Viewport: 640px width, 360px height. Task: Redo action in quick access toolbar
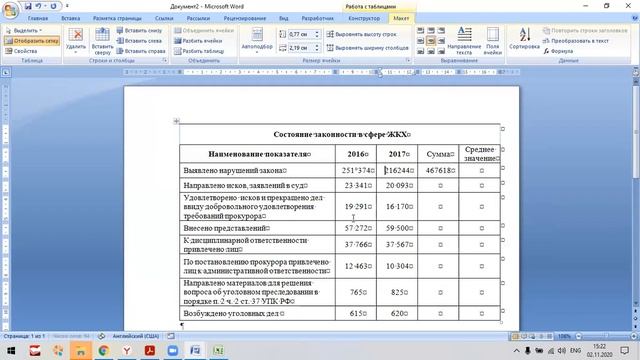(53, 6)
